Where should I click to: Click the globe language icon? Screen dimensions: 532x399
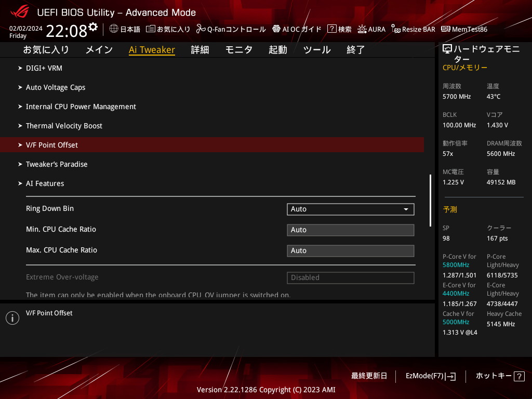(114, 29)
